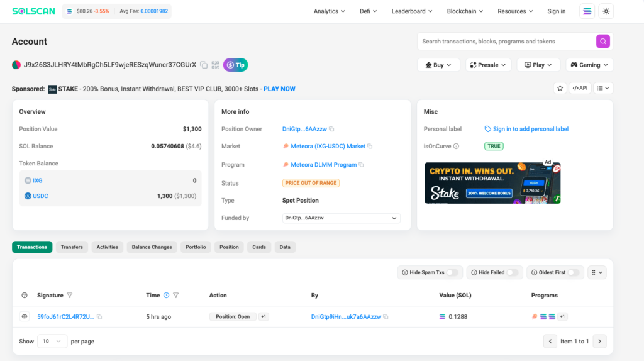Image resolution: width=644 pixels, height=361 pixels.
Task: Star this account as favorite
Action: pyautogui.click(x=560, y=89)
